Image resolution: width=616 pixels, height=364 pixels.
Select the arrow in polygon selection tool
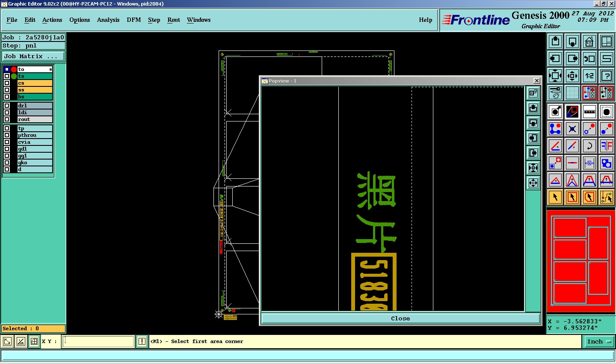tap(589, 197)
